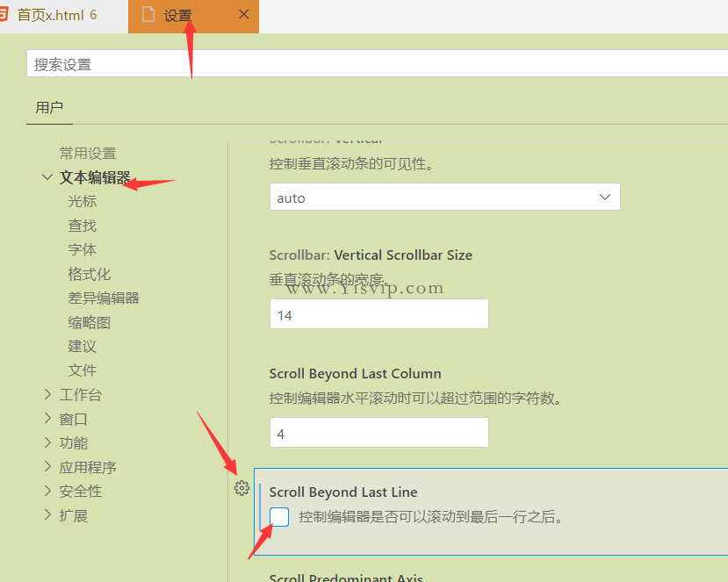Click the Scrollbar: Vertical Scrollbar Size title
728x582 pixels.
pyautogui.click(x=371, y=255)
